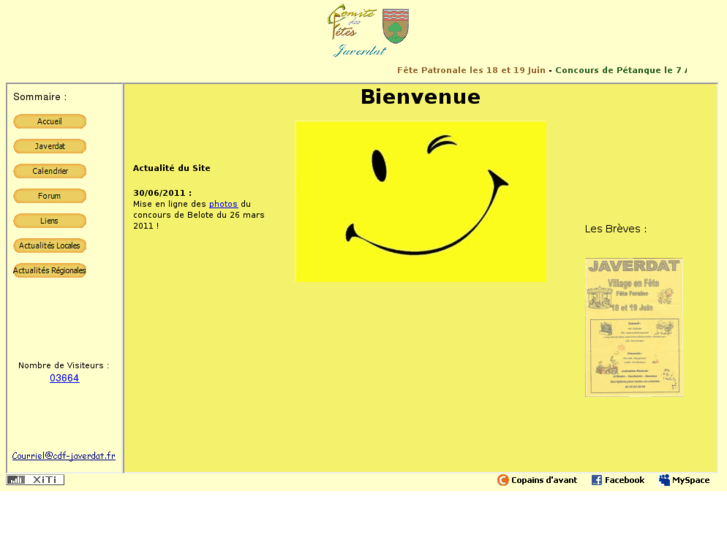Email Courriel@cdf-javerdat.fr link
Image resolution: width=727 pixels, height=545 pixels.
[x=64, y=456]
